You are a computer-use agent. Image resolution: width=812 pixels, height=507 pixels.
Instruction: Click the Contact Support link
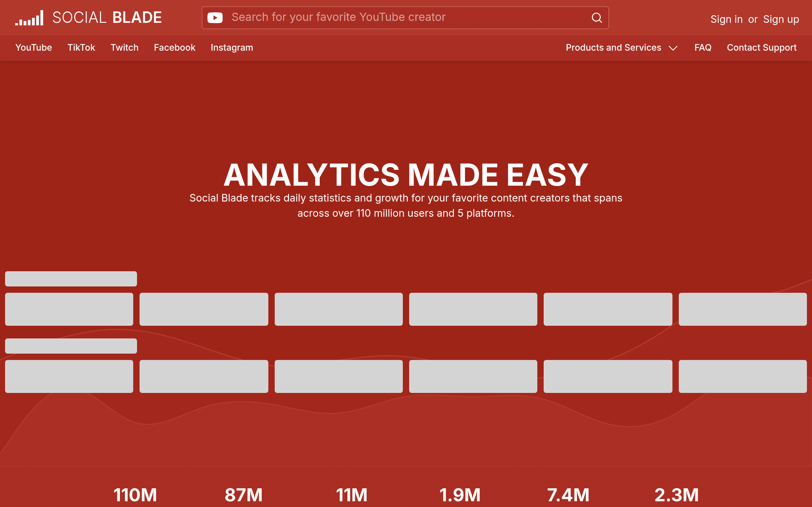pos(761,48)
